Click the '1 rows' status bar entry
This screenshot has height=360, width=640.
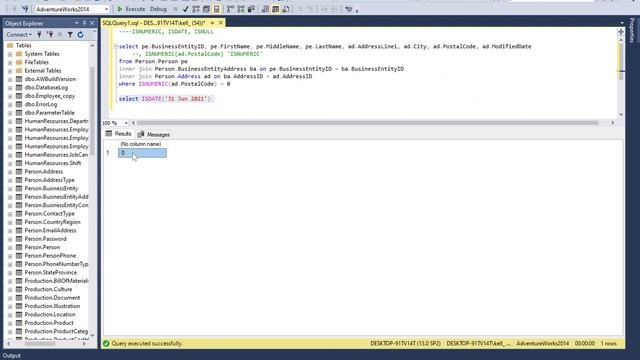point(609,344)
